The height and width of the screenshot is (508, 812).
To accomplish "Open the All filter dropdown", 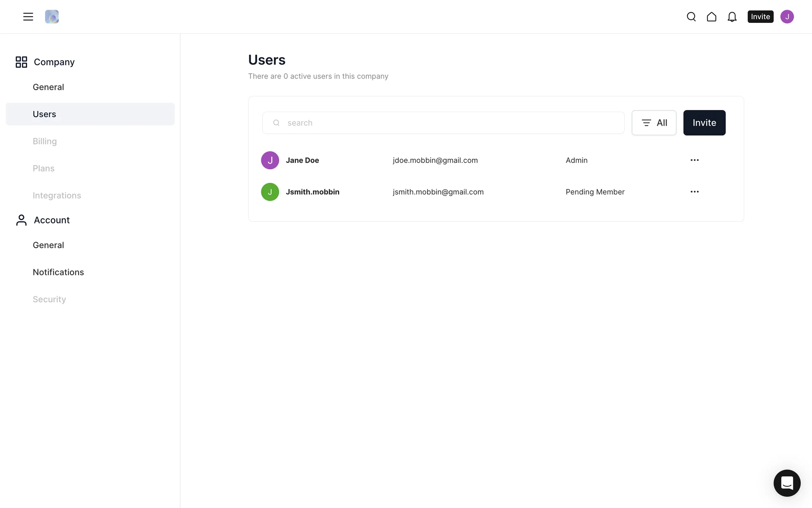I will 654,123.
